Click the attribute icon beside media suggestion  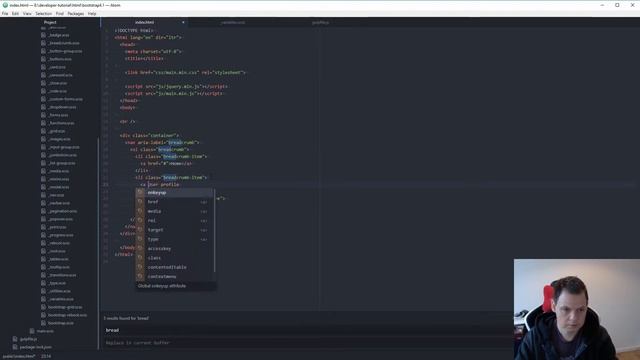[140, 211]
